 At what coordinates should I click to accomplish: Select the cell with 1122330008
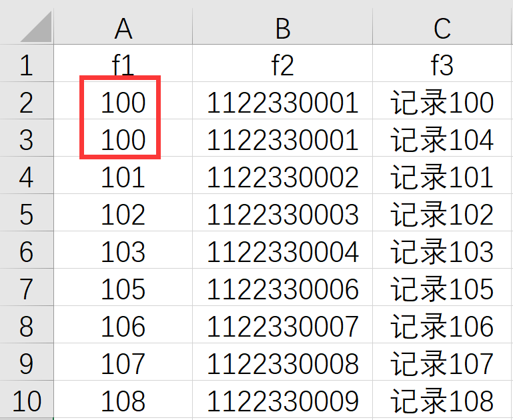(x=282, y=364)
